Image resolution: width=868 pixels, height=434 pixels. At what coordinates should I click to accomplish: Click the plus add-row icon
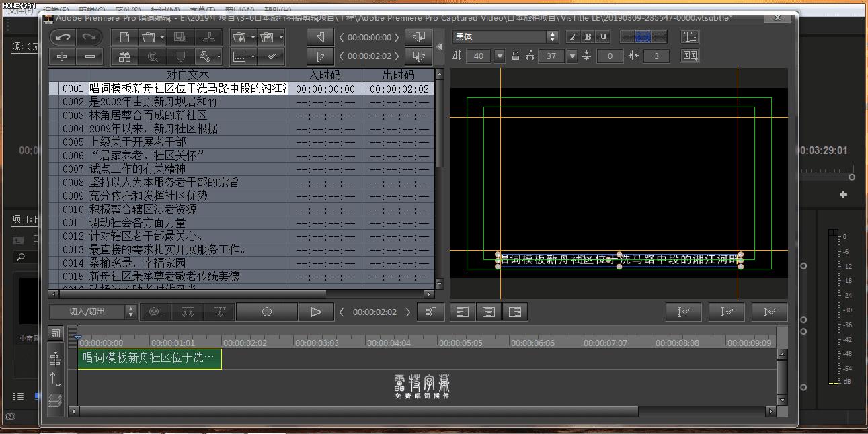click(x=63, y=56)
